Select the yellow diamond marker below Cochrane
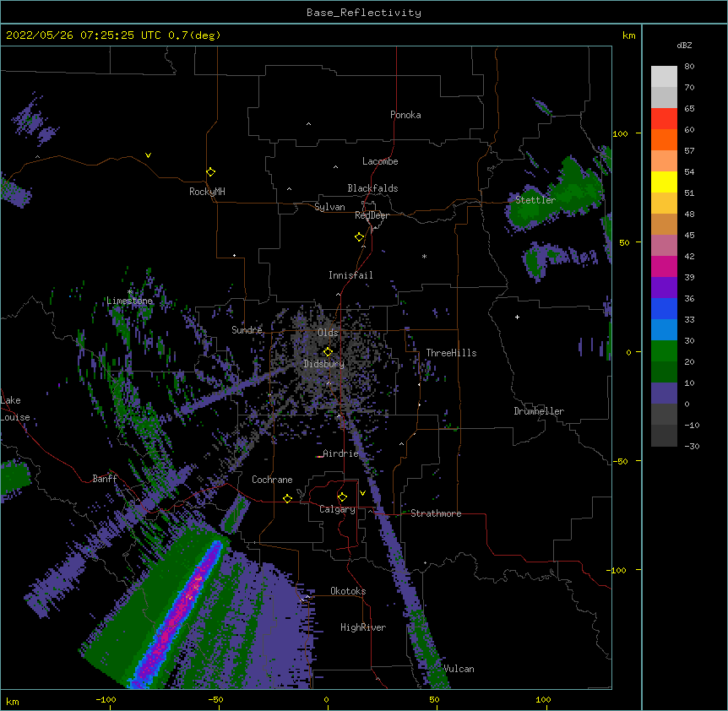 click(x=287, y=498)
